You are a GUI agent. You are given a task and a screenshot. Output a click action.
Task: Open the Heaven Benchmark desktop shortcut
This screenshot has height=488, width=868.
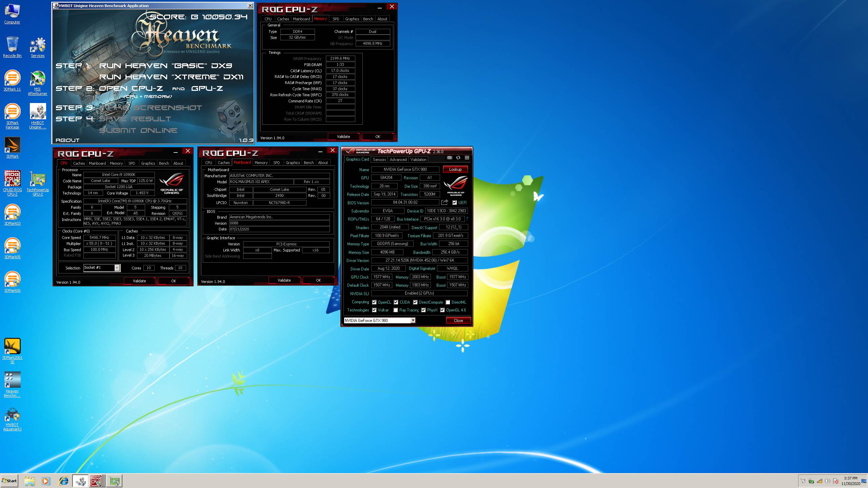point(12,385)
